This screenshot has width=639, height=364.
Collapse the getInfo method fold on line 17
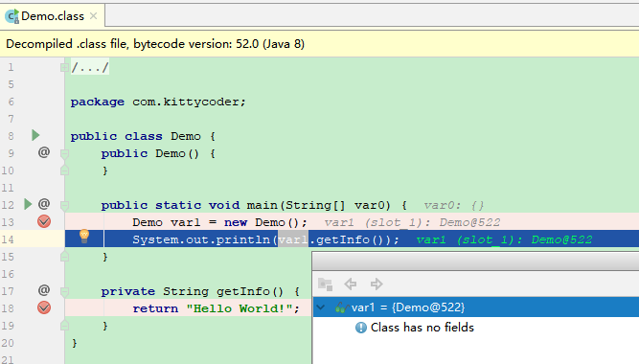pyautogui.click(x=64, y=291)
